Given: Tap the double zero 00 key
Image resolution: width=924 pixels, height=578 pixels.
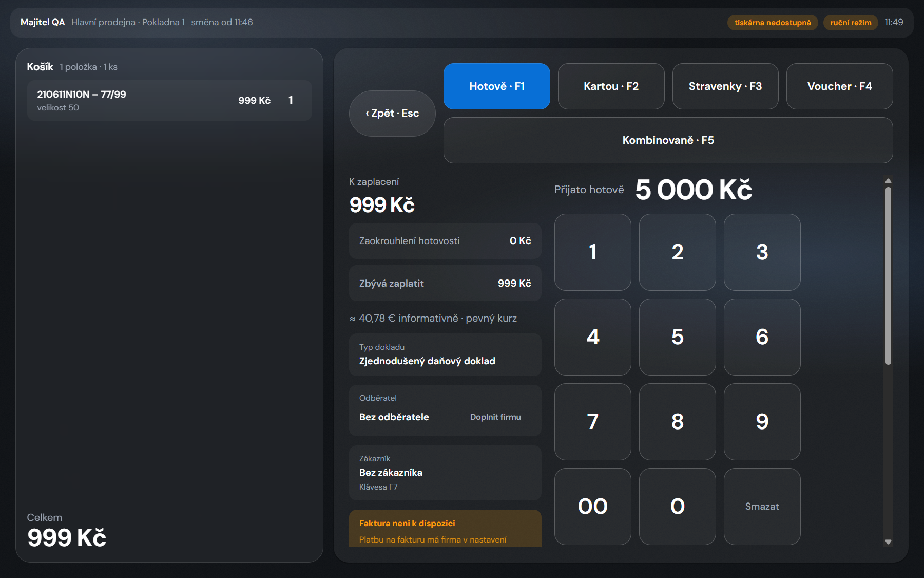Looking at the screenshot, I should click(x=593, y=507).
